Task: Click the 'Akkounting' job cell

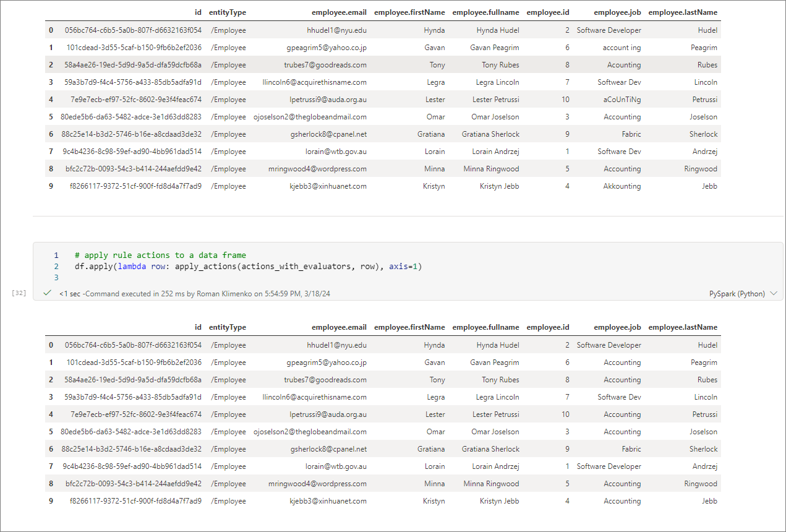Action: [x=622, y=186]
